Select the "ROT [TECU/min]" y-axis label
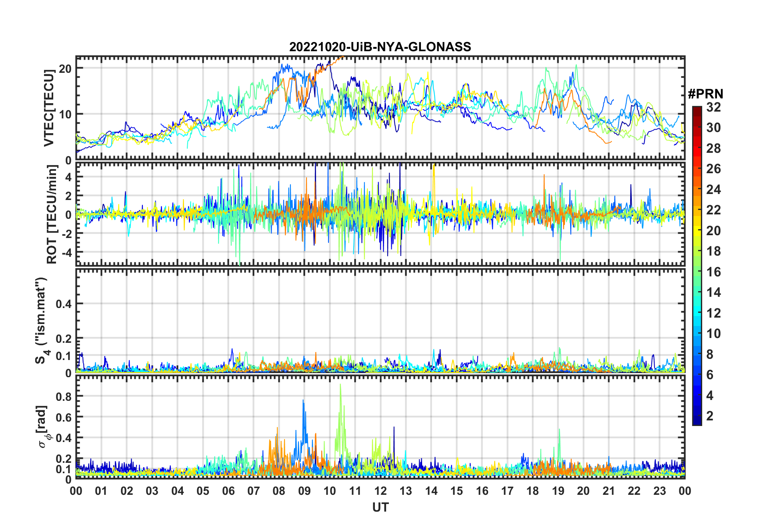The height and width of the screenshot is (532, 761). 52,214
